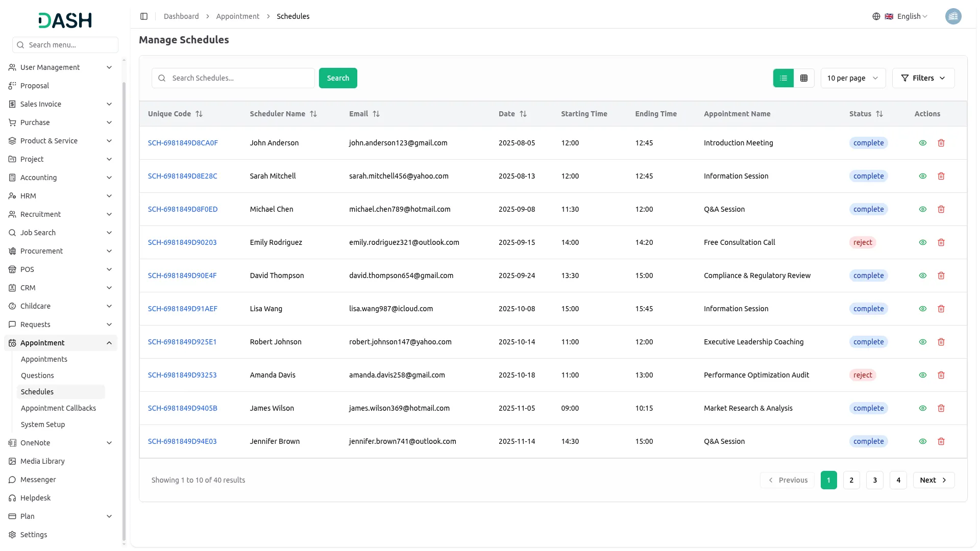Sort the Status column using arrows icon
The height and width of the screenshot is (551, 980).
(879, 114)
